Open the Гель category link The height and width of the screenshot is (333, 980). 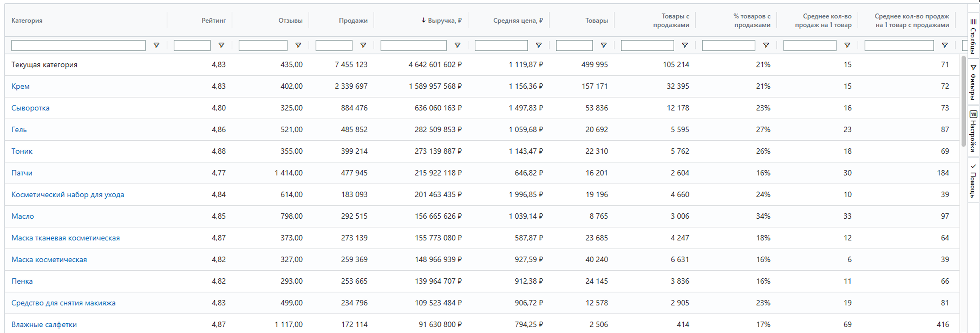(19, 130)
